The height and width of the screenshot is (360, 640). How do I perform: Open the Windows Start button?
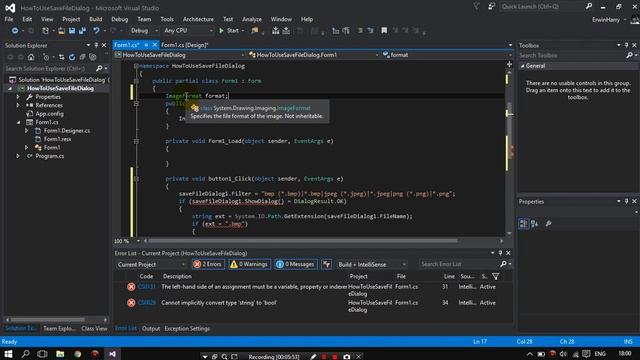8,354
